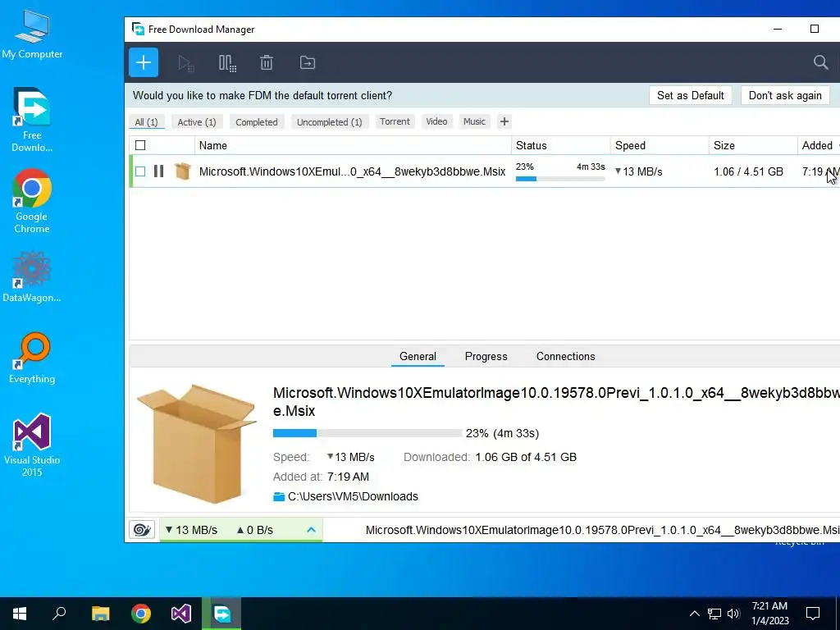
Task: Click the 0 B/s upload speed in status bar
Action: (x=255, y=530)
